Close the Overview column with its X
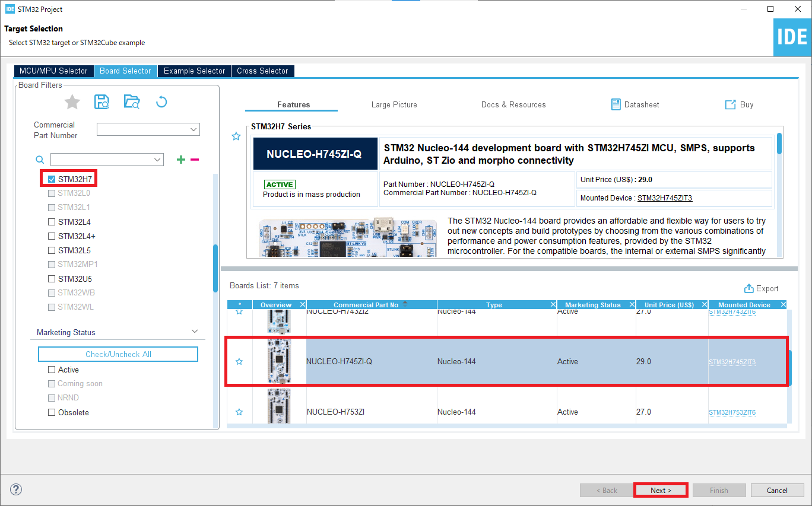812x506 pixels. (x=303, y=305)
